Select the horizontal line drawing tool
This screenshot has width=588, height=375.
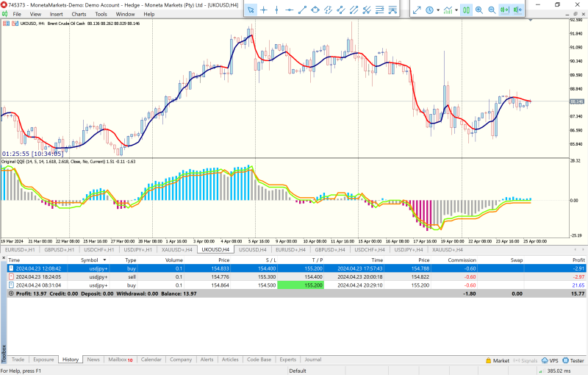[289, 10]
